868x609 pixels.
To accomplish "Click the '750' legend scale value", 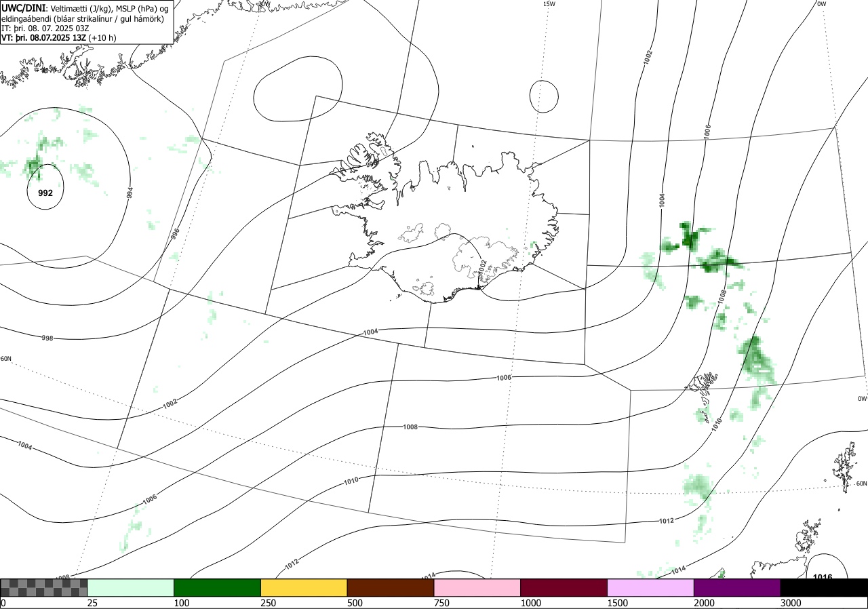I will [x=441, y=603].
